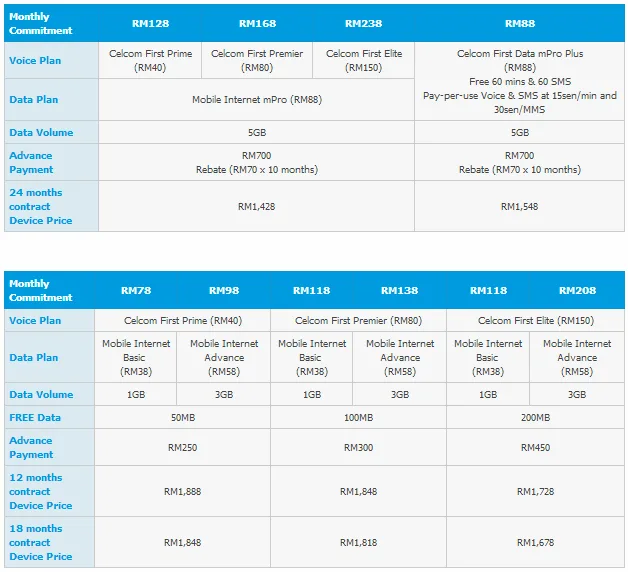
Task: Click the RM78 monthly commitment header
Action: tap(136, 290)
